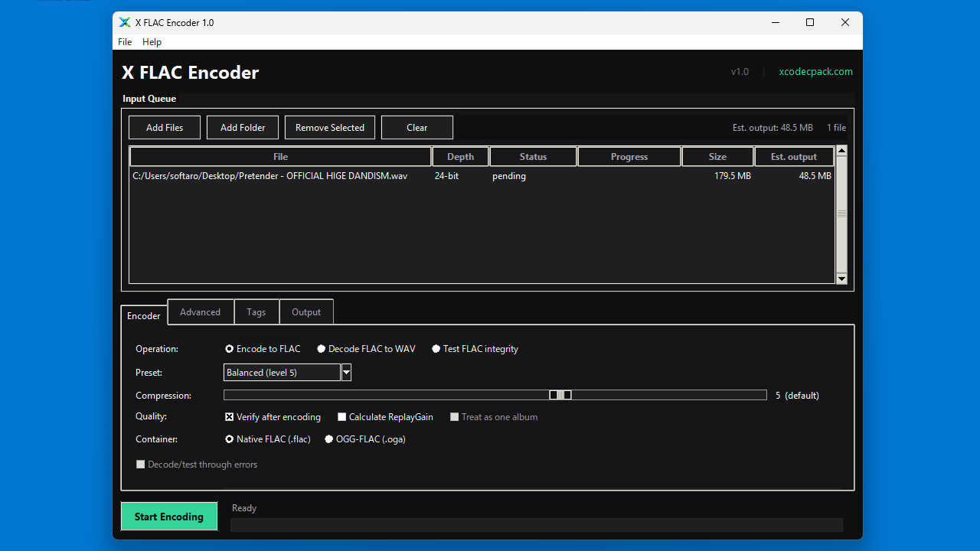Sort by the File column header
The width and height of the screenshot is (980, 551).
point(280,157)
